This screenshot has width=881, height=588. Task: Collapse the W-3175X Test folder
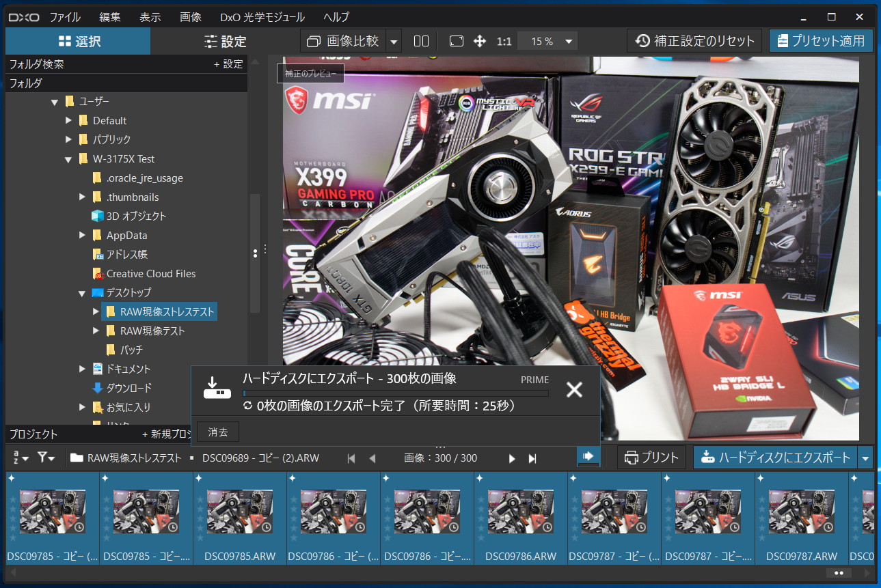(x=68, y=159)
